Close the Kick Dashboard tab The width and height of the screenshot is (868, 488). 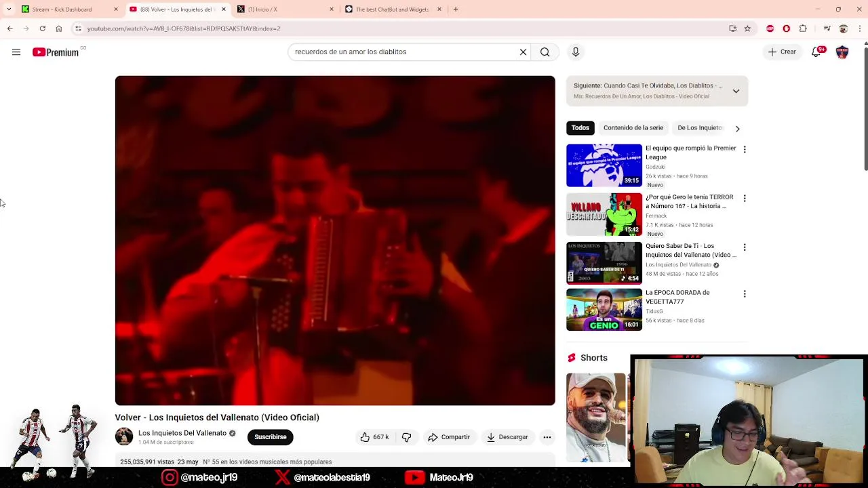116,9
